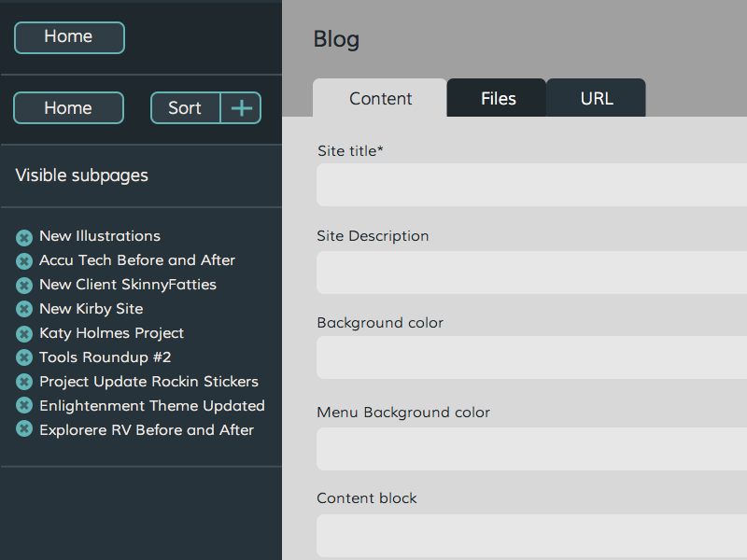Open the Katy Holmes Project subpage
Image resolution: width=747 pixels, height=560 pixels.
111,333
